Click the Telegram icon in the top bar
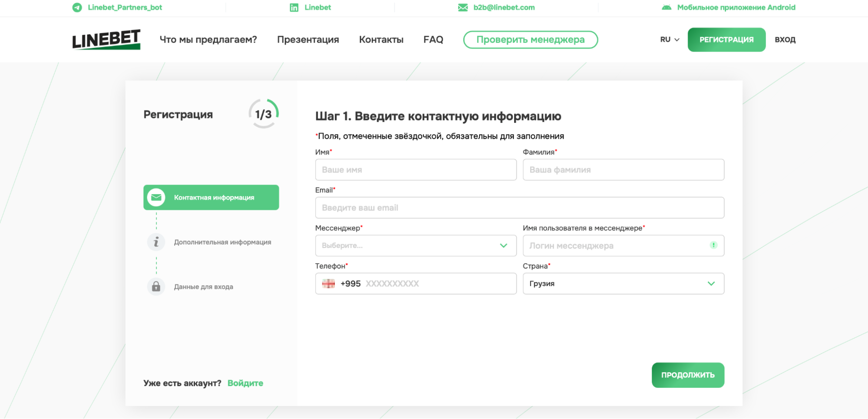Screen dimensions: 868x419 coord(77,7)
